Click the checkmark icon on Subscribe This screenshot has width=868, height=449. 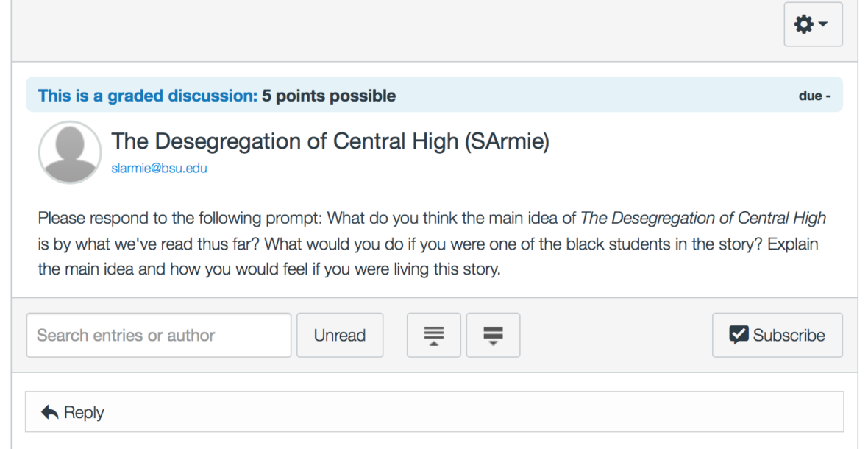[x=738, y=336]
